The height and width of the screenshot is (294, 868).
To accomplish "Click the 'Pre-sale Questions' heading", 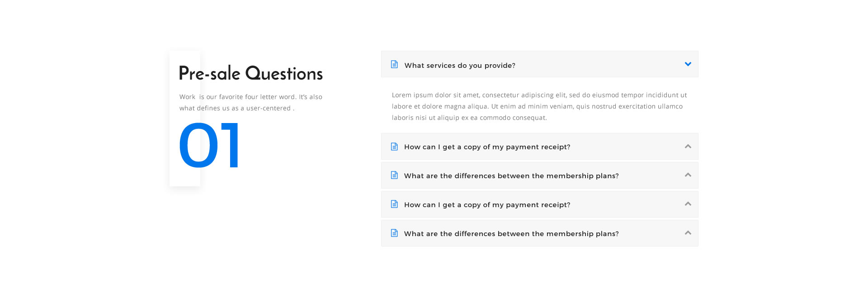I will [x=251, y=73].
